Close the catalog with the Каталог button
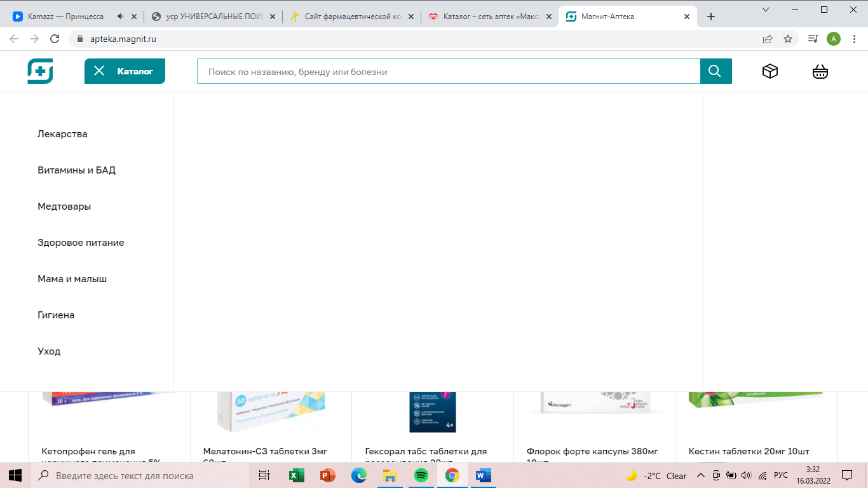Image resolution: width=868 pixels, height=488 pixels. [x=125, y=71]
